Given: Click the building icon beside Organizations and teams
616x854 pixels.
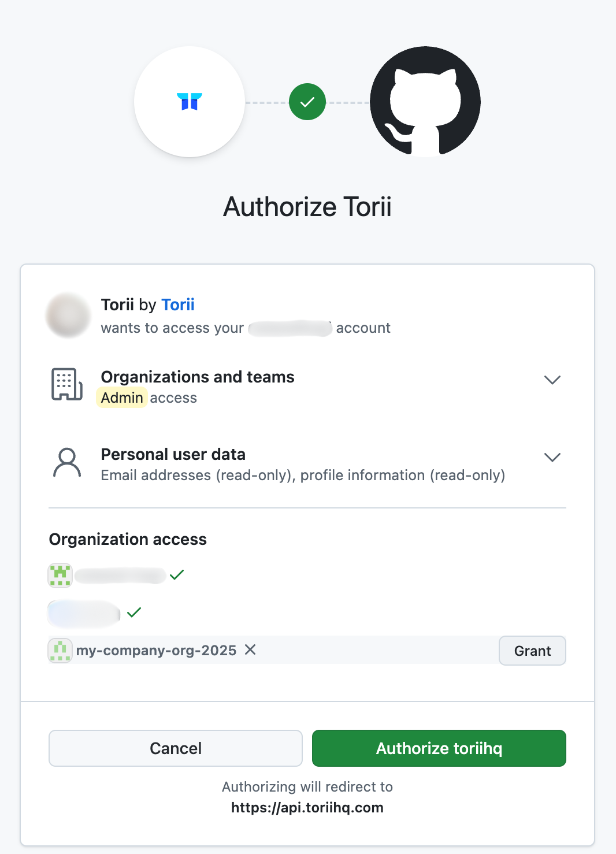Looking at the screenshot, I should pyautogui.click(x=66, y=384).
